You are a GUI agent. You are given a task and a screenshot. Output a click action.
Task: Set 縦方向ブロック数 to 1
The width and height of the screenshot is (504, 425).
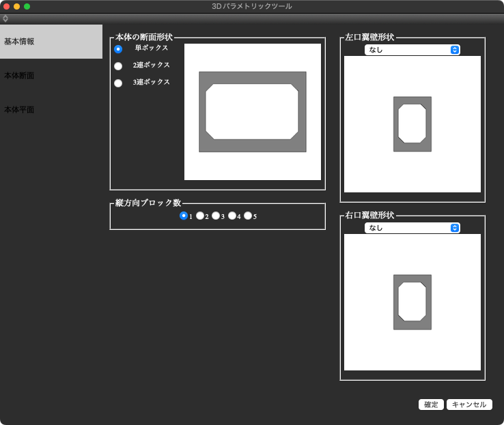[184, 216]
